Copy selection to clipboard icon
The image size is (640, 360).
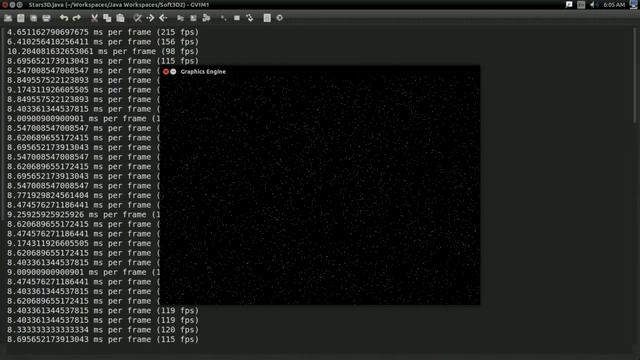click(107, 18)
